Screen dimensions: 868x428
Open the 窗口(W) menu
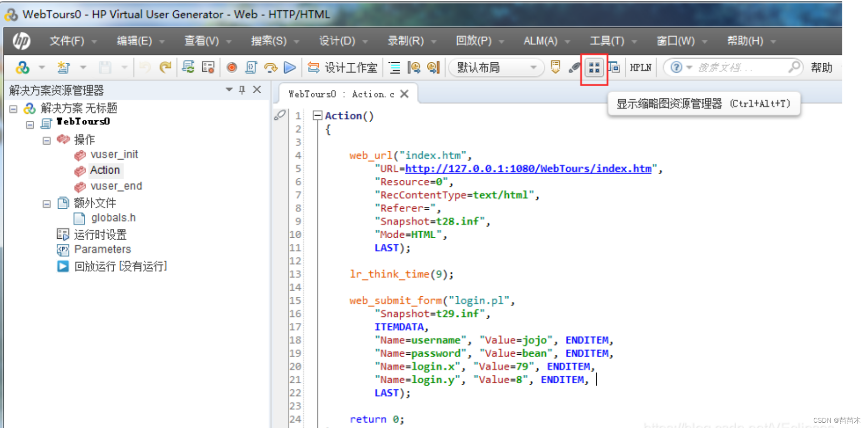(676, 41)
